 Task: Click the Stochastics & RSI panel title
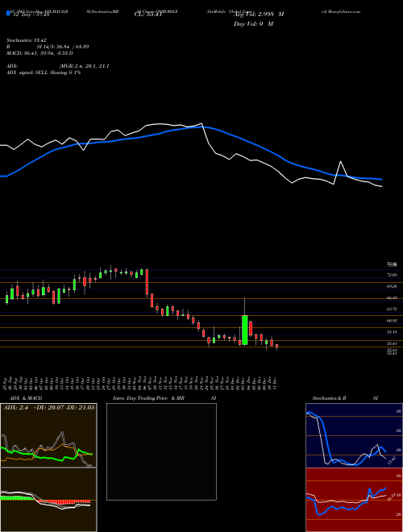point(345,398)
